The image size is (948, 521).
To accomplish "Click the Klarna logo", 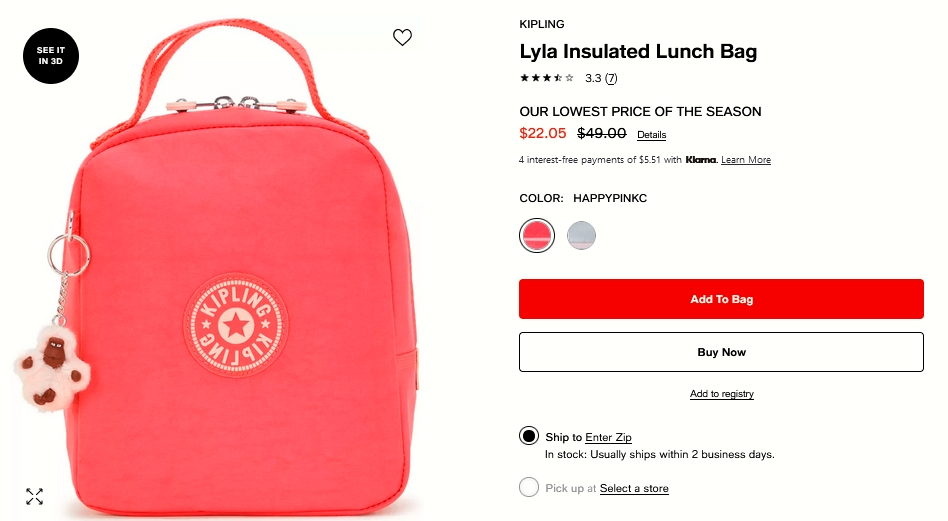I will [701, 160].
